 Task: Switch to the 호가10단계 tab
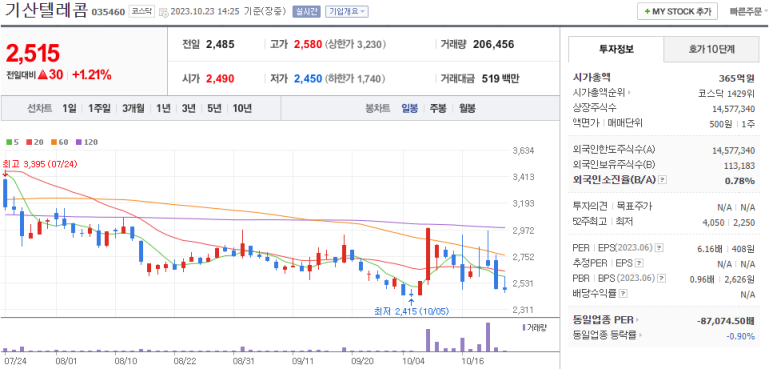point(711,49)
